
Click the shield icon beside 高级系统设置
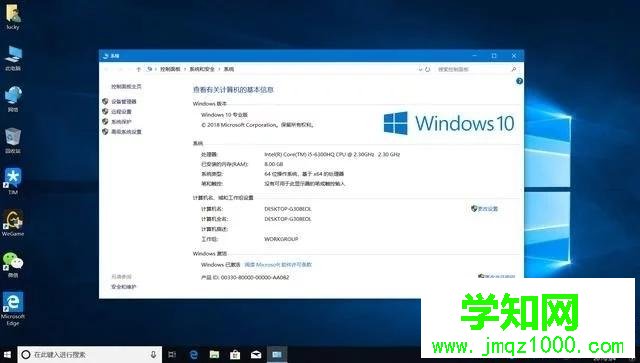[105, 131]
